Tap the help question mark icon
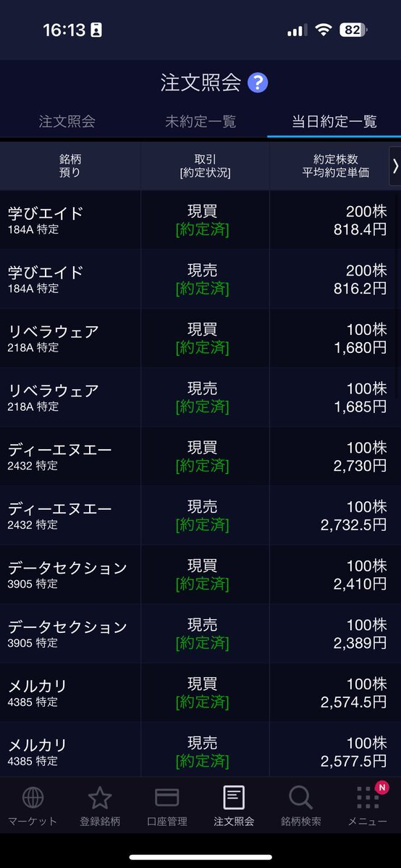401x868 pixels. click(258, 82)
